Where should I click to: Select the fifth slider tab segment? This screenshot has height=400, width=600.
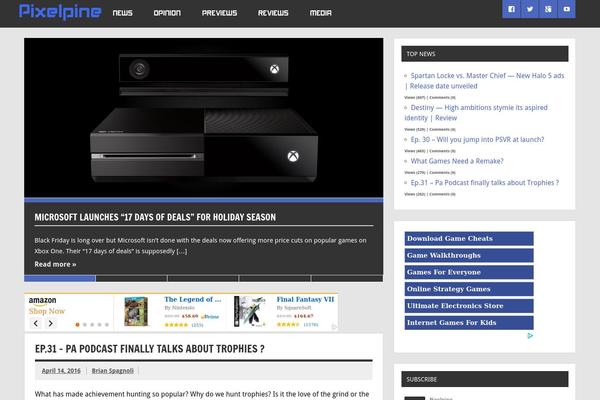click(x=347, y=278)
